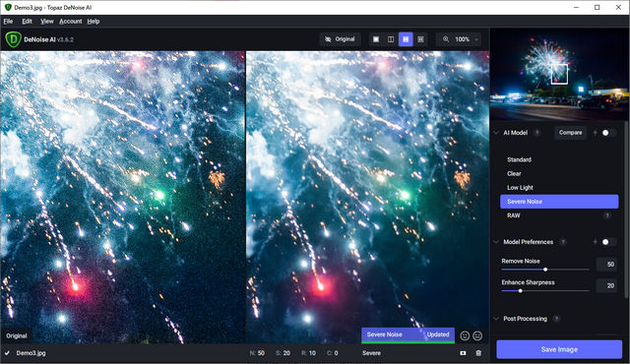Click the Demo3.jpg file name

click(x=31, y=353)
